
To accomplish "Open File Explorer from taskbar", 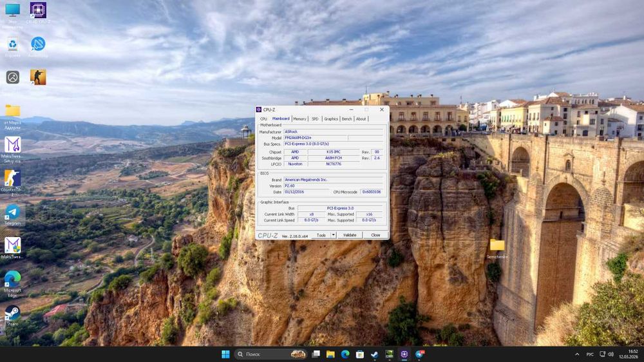I will click(330, 354).
